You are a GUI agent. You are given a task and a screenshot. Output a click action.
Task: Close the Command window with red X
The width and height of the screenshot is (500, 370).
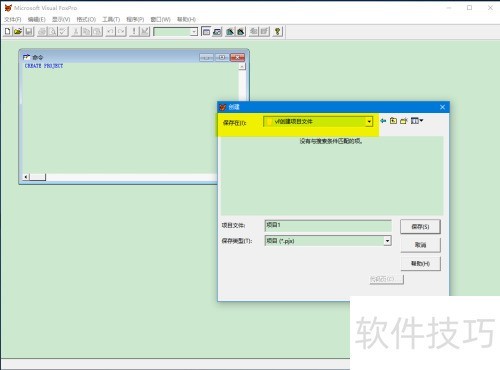(237, 58)
